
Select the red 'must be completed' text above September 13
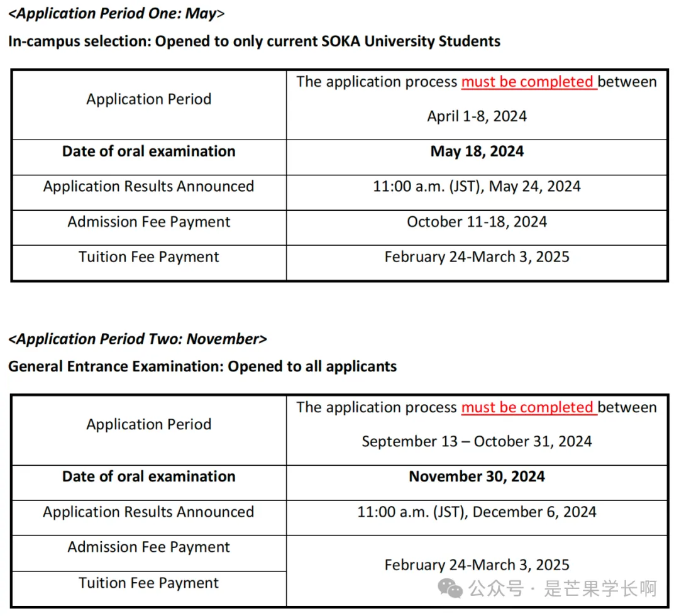[528, 407]
